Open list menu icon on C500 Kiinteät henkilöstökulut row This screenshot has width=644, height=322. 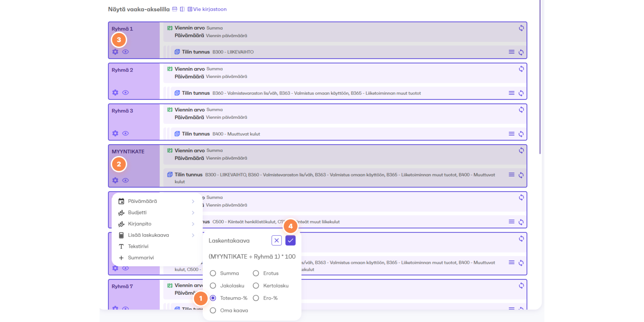512,221
